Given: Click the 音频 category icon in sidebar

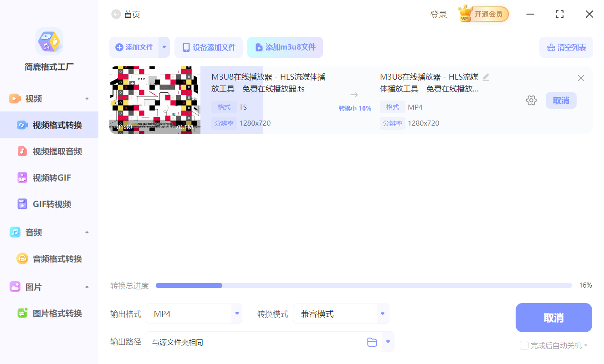Looking at the screenshot, I should click(x=15, y=233).
